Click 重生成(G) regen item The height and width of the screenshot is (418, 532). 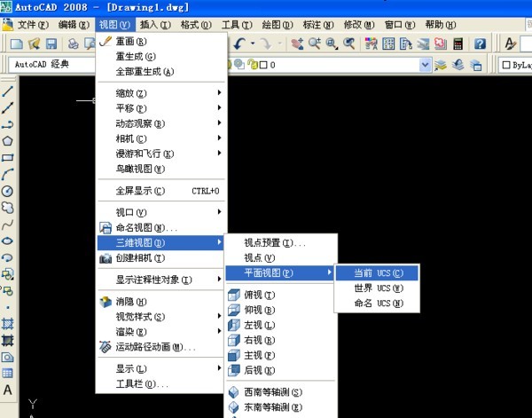pyautogui.click(x=161, y=57)
